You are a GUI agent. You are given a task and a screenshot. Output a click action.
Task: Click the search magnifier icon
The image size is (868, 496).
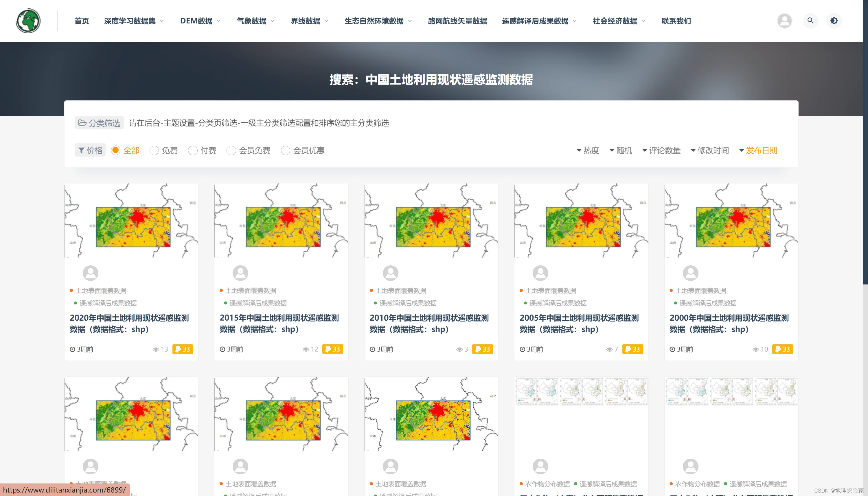click(810, 21)
